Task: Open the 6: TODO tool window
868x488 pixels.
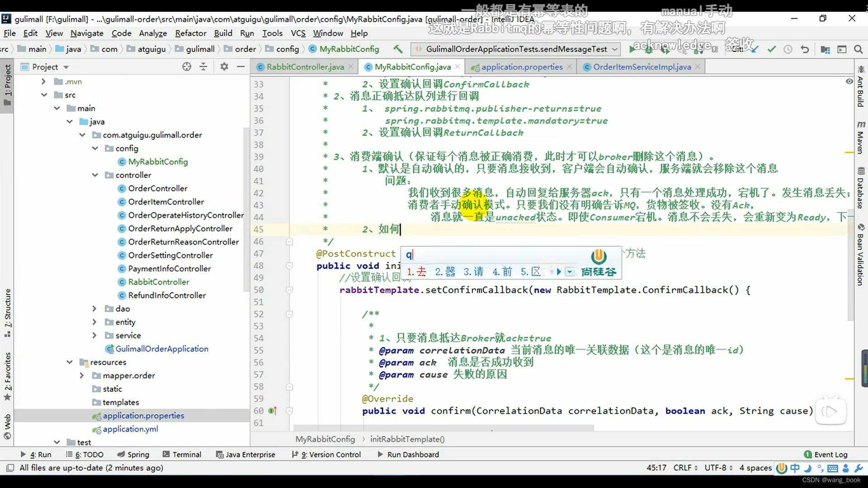Action: (x=85, y=455)
